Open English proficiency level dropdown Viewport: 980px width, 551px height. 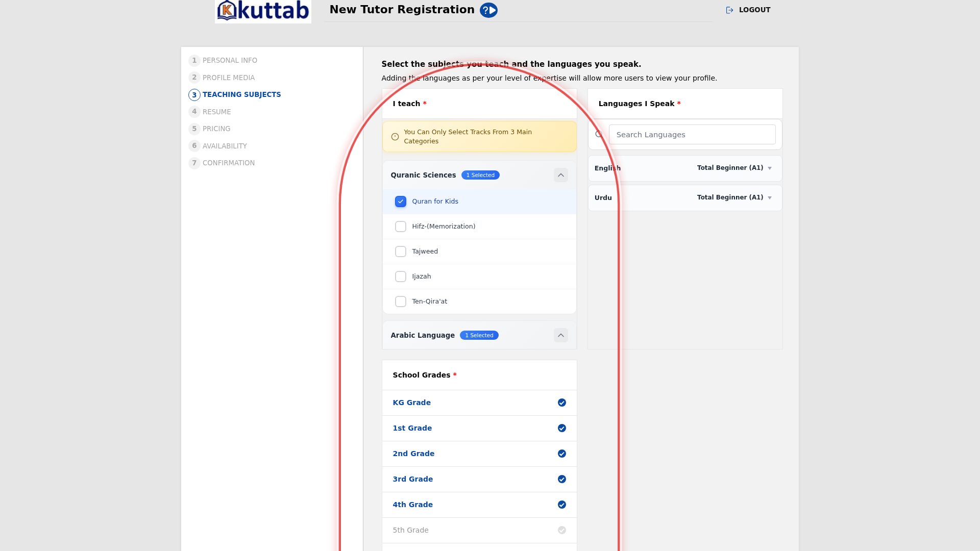point(734,168)
